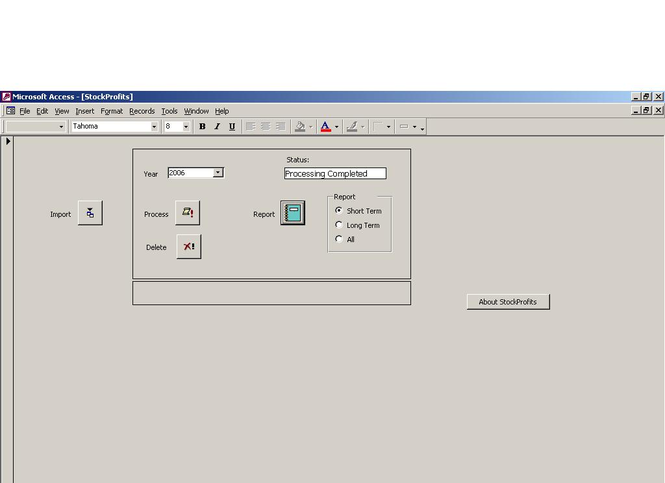Select the Short Term report option
The width and height of the screenshot is (665, 483).
[x=338, y=210]
